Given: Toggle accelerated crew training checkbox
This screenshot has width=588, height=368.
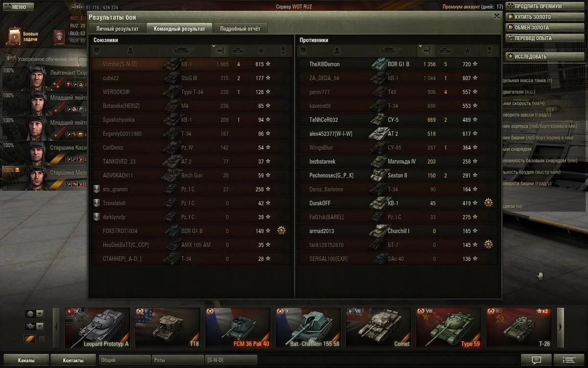Looking at the screenshot, I should (x=13, y=58).
